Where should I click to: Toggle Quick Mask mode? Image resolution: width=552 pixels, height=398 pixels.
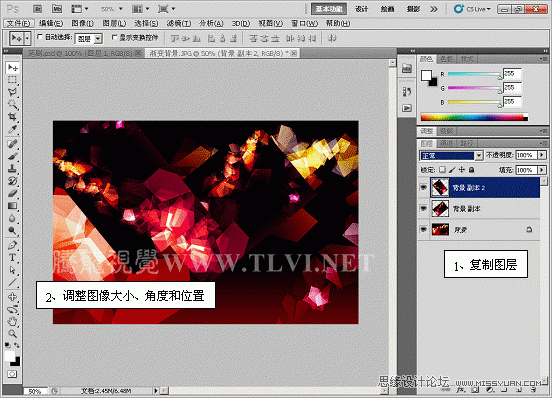[12, 374]
